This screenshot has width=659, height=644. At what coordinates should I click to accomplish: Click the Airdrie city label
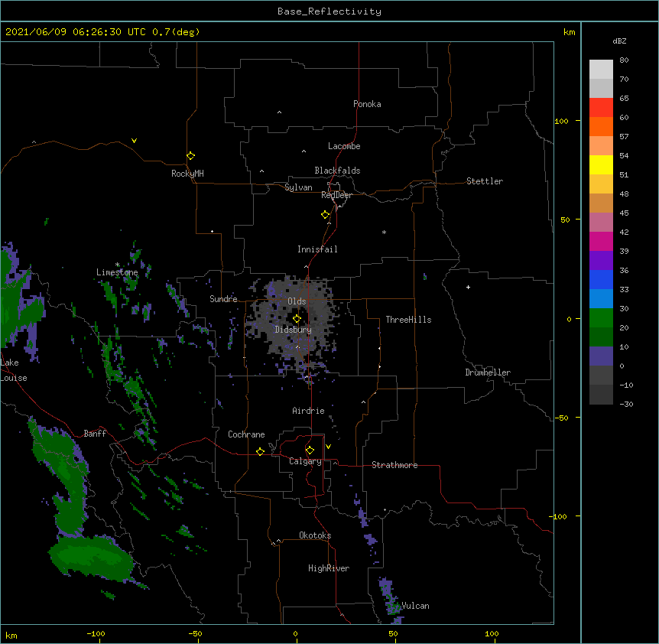308,411
